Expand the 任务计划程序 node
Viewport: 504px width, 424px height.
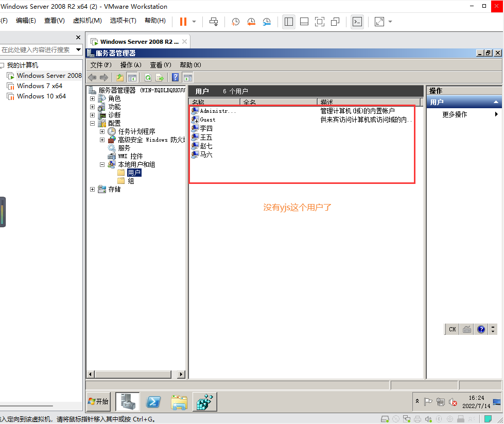[x=102, y=131]
